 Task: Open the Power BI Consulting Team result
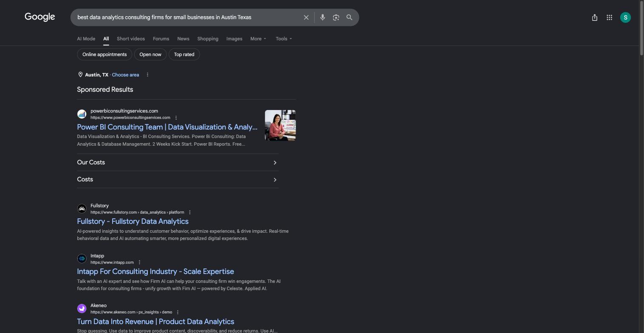167,127
